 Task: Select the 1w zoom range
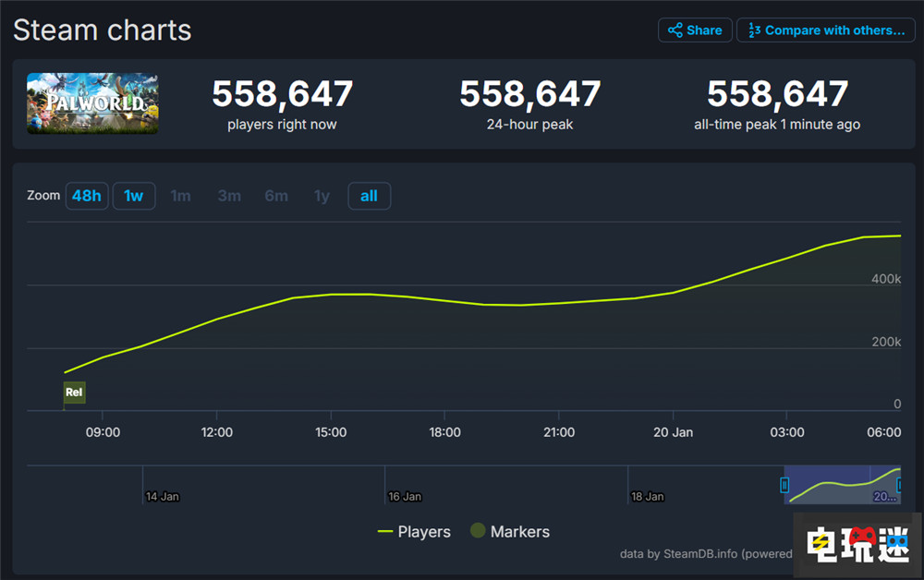[x=134, y=196]
